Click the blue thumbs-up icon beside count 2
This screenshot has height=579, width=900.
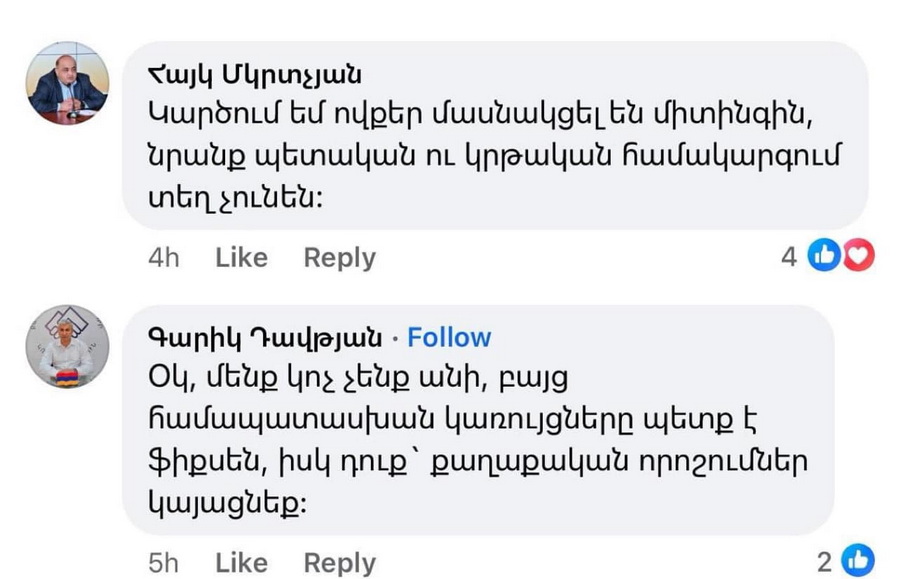pyautogui.click(x=858, y=561)
